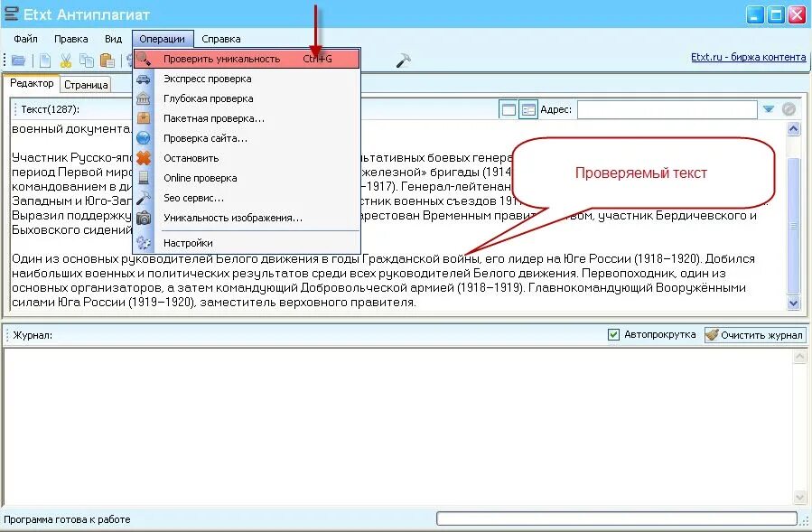
Task: Choose Online проверка from the menu
Action: tap(247, 178)
